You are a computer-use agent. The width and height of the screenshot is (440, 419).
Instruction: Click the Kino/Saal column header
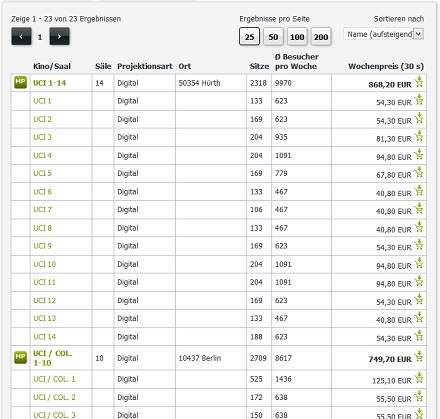pos(52,66)
